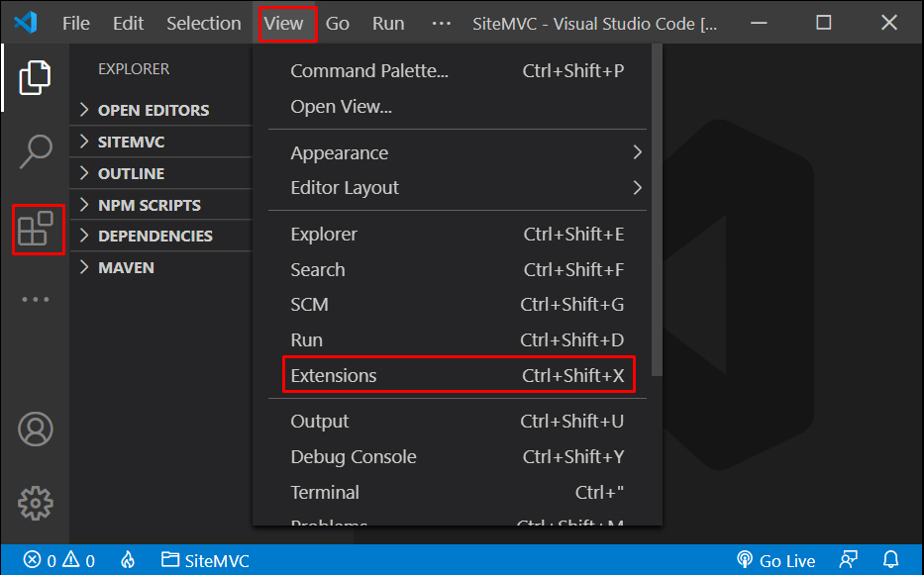Open the Explorer icon in activity bar
This screenshot has width=924, height=575.
[x=36, y=77]
